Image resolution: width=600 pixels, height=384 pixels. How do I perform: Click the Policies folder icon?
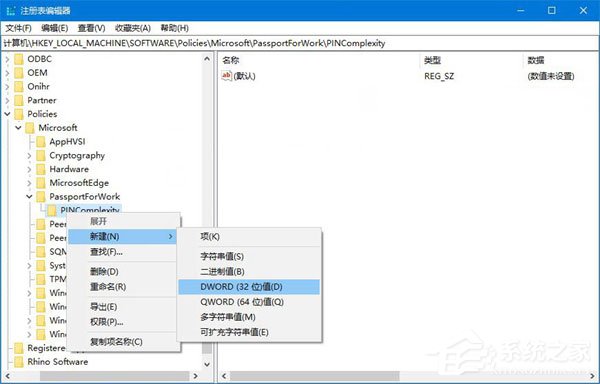pyautogui.click(x=19, y=114)
